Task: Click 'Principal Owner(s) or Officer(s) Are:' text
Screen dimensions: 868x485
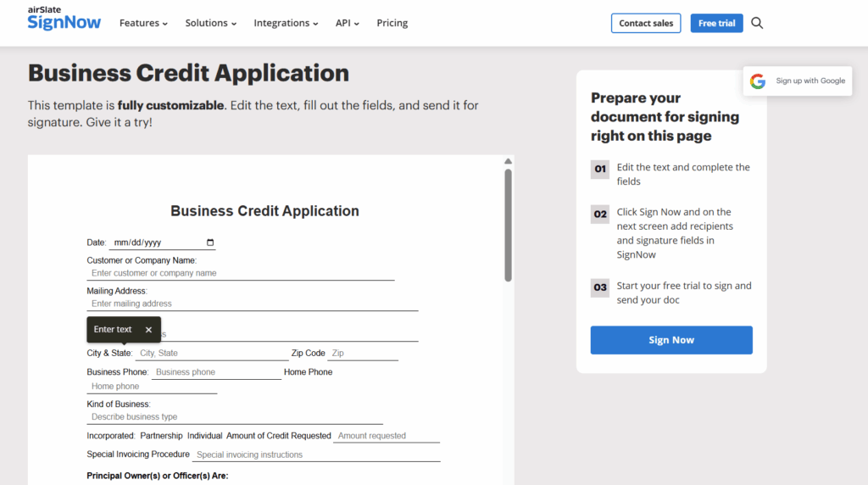Action: 157,476
